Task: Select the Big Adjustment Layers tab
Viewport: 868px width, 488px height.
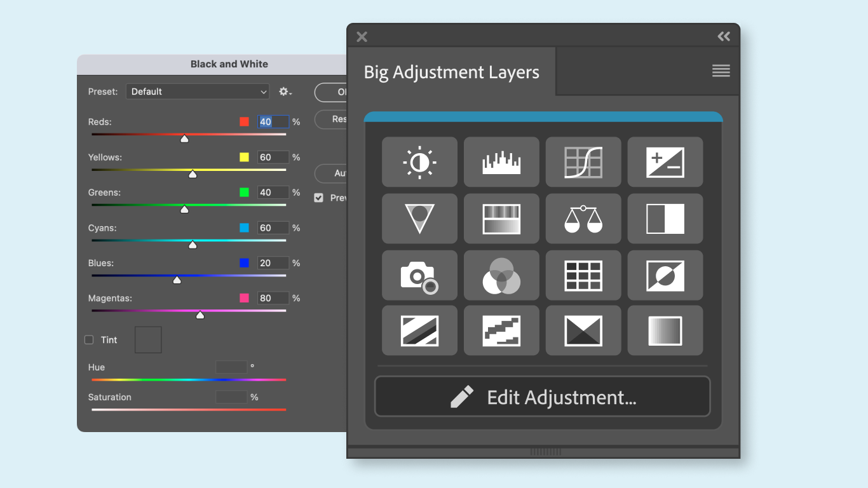Action: coord(451,72)
